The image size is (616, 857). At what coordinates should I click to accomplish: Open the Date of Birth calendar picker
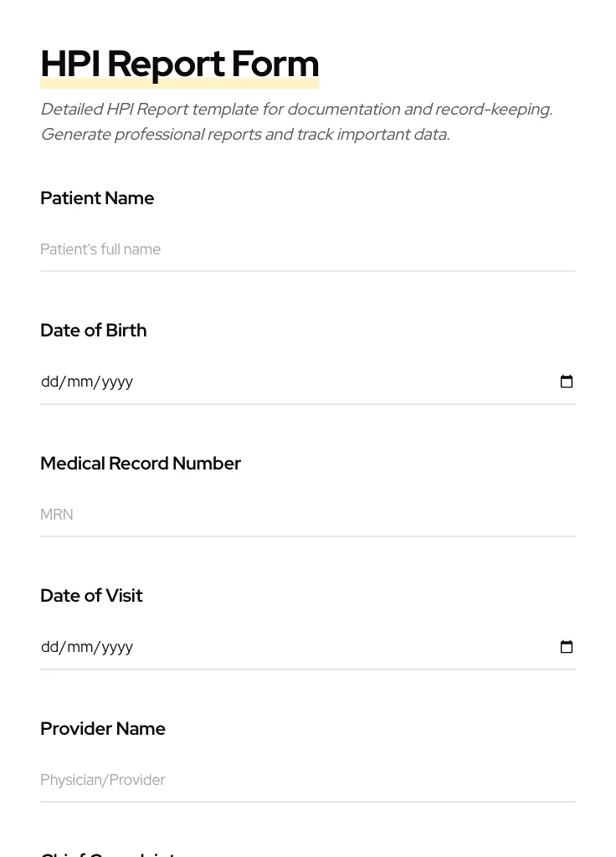[567, 382]
